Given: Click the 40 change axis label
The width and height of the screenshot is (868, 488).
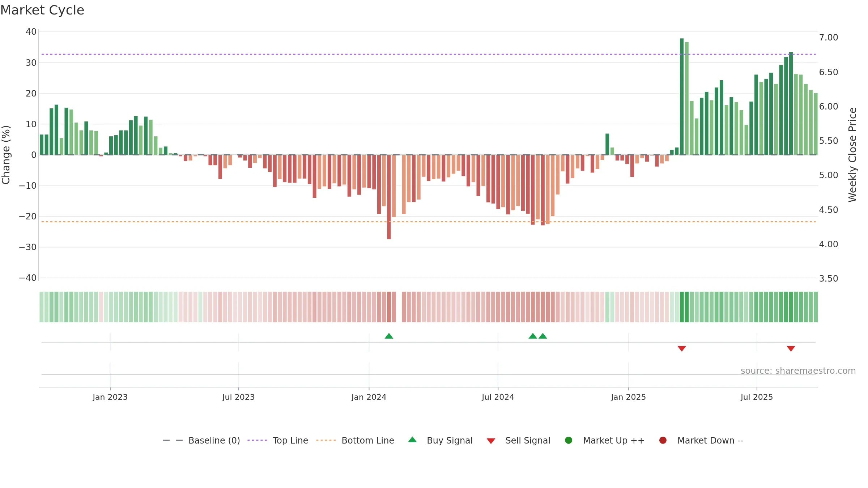Looking at the screenshot, I should coord(31,32).
